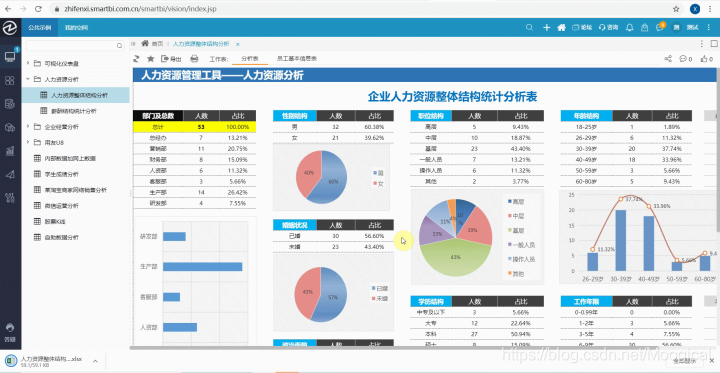Collapse the 人力资源分析 folder arrow
Viewport: 720px width, 373px height.
28,79
